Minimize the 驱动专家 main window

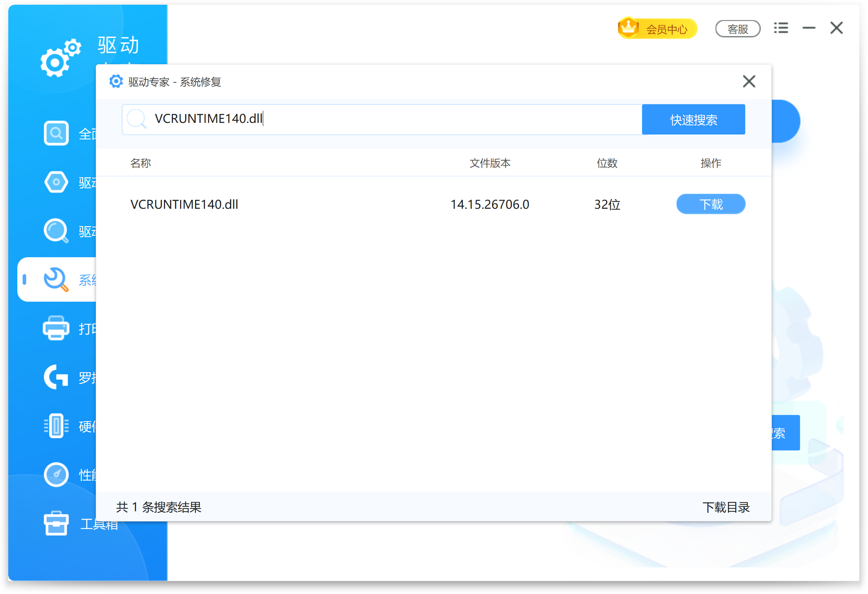pyautogui.click(x=809, y=28)
